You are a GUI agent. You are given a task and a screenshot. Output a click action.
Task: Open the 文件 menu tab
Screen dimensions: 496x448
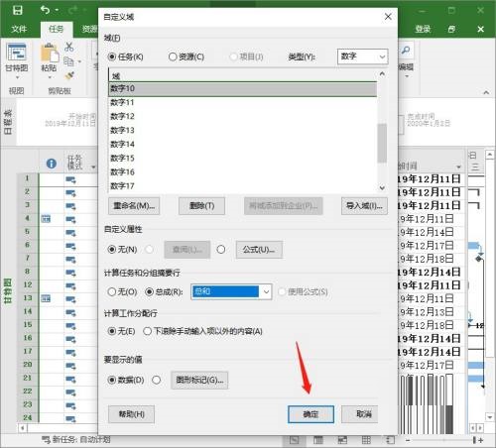19,29
